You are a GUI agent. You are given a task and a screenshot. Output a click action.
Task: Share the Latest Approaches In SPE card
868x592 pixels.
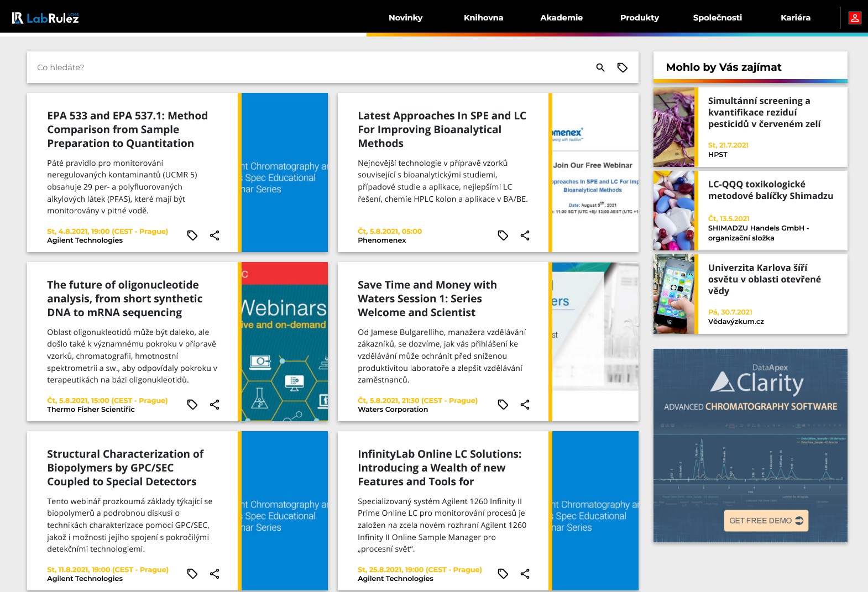click(x=525, y=235)
